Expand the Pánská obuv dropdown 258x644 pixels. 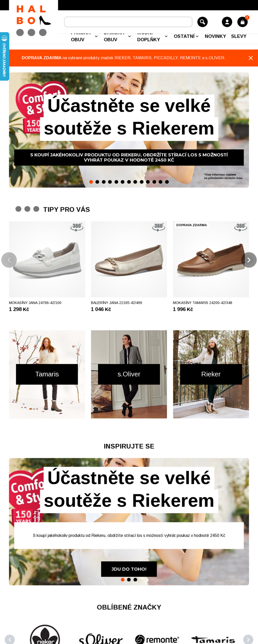(x=84, y=36)
